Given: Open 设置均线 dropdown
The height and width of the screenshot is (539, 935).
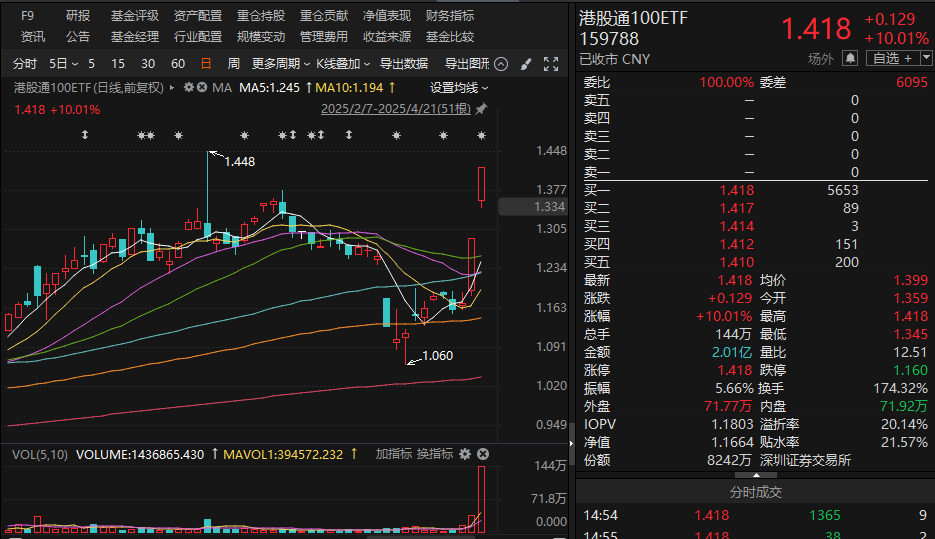Looking at the screenshot, I should 459,88.
